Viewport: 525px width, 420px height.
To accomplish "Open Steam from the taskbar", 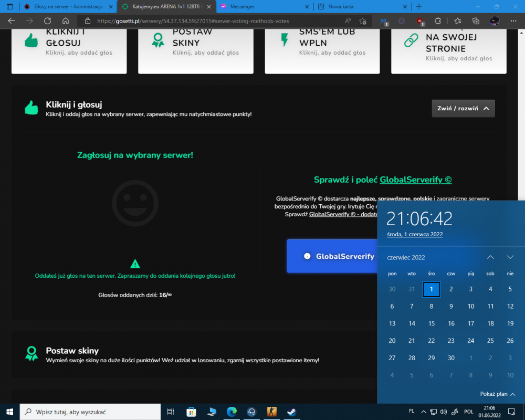I will (291, 412).
